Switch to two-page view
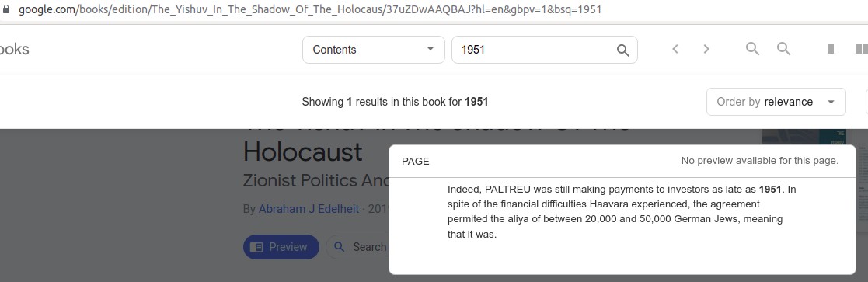This screenshot has width=868, height=282. point(861,49)
